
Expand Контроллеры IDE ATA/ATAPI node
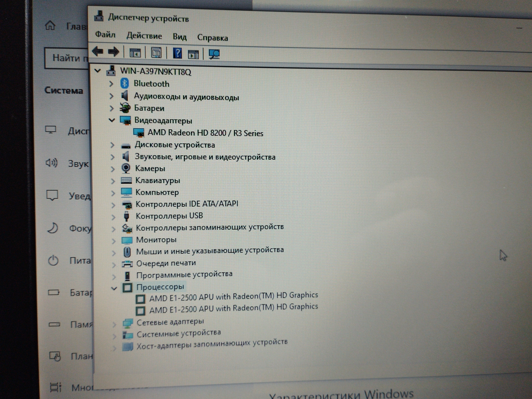tap(113, 205)
